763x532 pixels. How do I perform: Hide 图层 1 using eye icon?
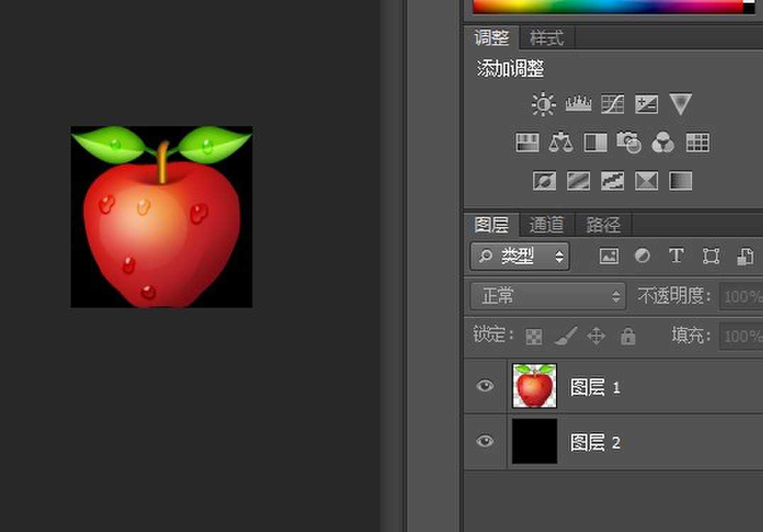point(484,387)
